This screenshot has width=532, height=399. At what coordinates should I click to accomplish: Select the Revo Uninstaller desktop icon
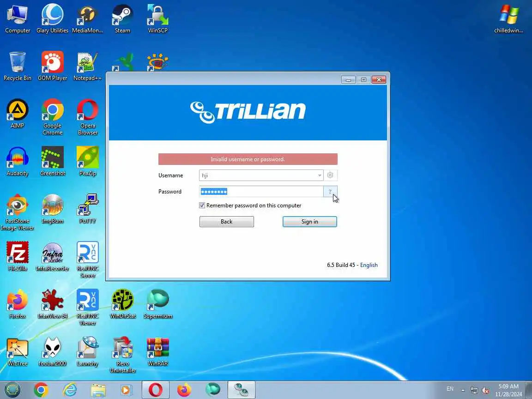(x=122, y=355)
